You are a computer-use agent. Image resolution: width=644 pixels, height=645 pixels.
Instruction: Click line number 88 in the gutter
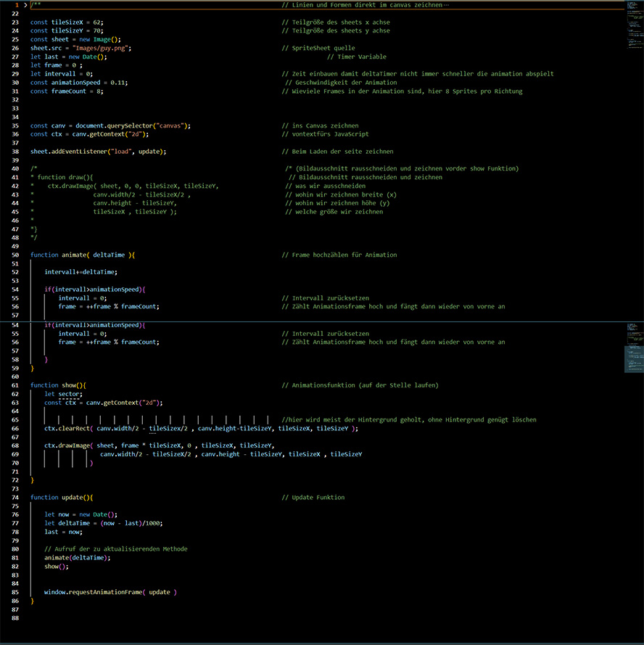pyautogui.click(x=15, y=618)
